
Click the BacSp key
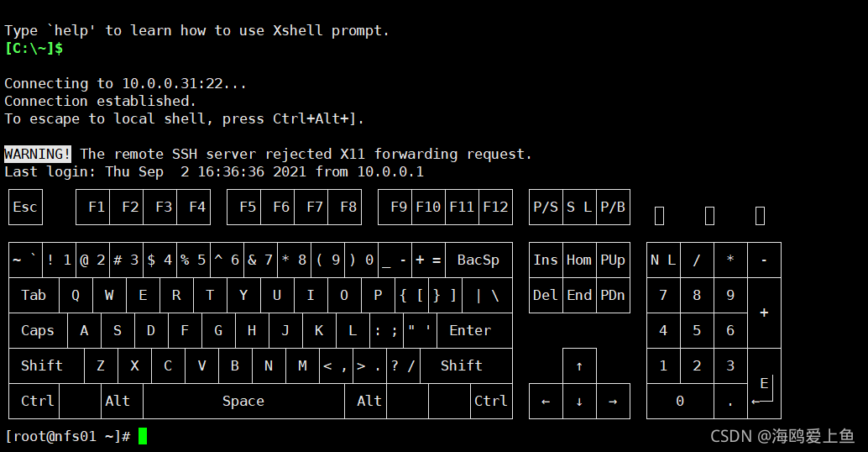tap(478, 260)
